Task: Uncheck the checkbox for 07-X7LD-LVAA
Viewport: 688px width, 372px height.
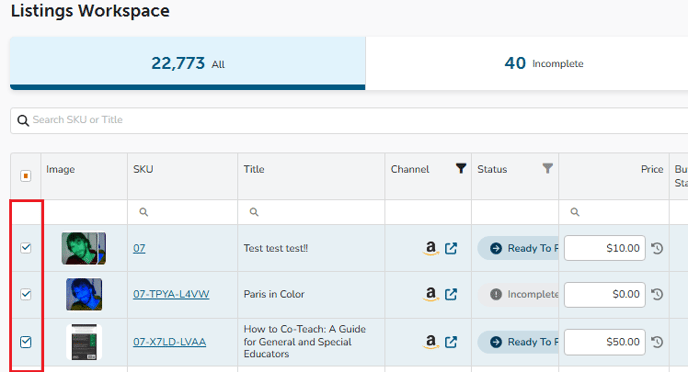Action: pyautogui.click(x=25, y=342)
